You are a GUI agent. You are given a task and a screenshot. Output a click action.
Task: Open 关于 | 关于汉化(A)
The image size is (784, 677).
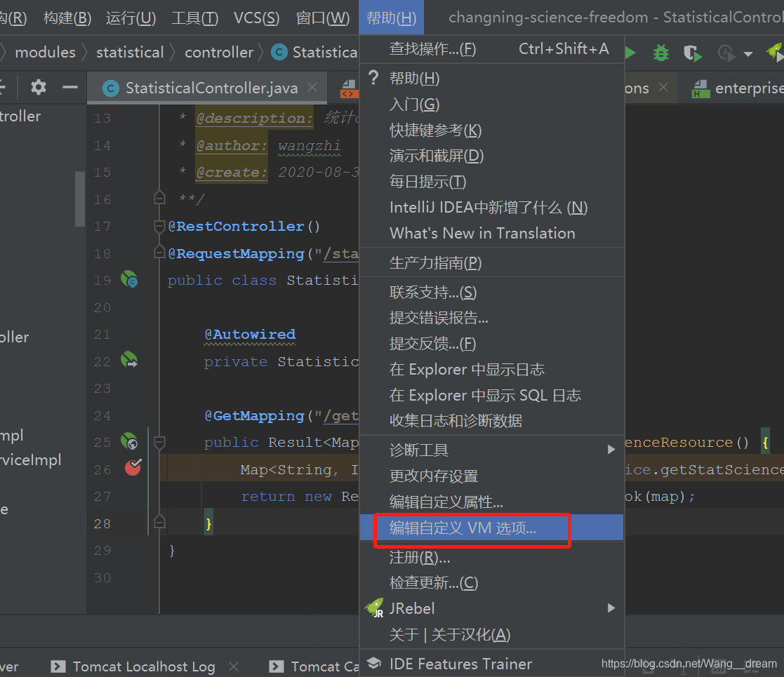pyautogui.click(x=492, y=634)
